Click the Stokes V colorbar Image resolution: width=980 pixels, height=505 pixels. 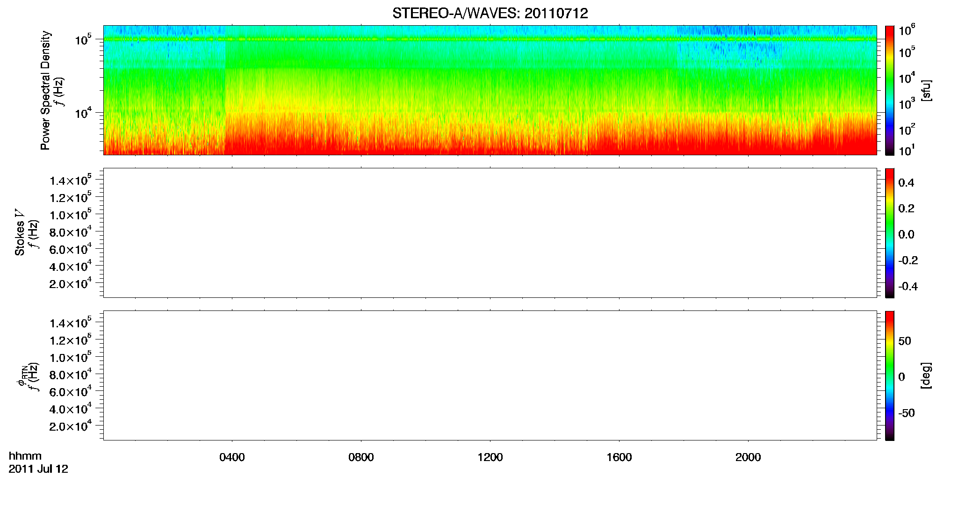(x=890, y=233)
